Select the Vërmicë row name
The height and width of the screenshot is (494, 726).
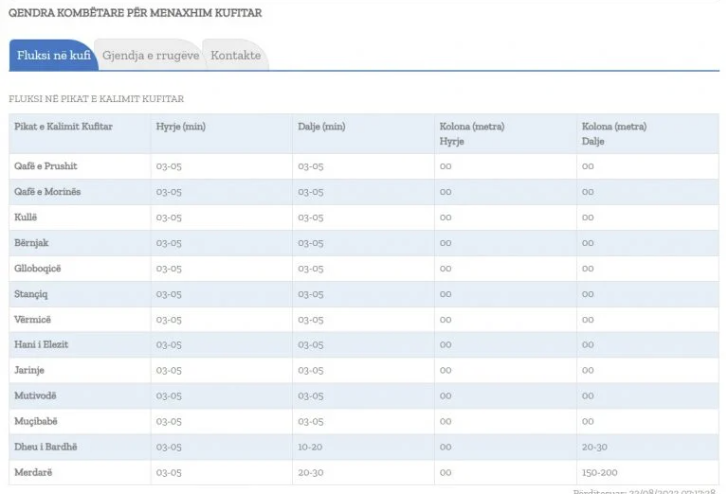tap(33, 319)
